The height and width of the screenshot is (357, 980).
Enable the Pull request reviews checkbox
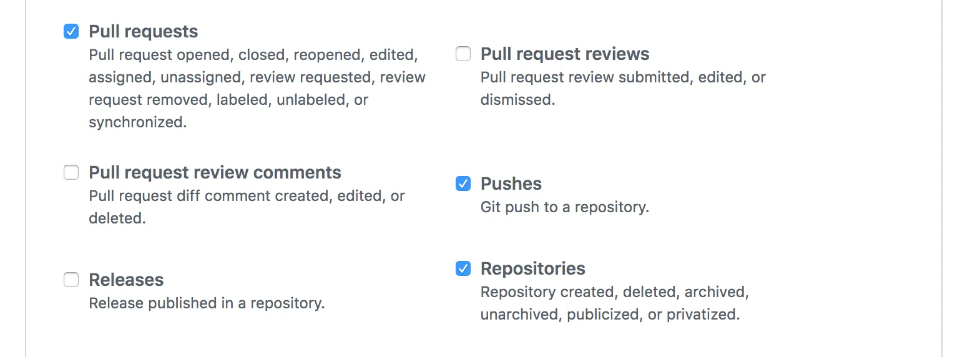[463, 54]
